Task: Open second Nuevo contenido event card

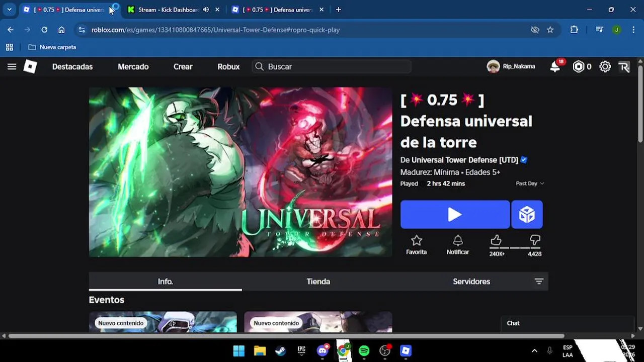Action: [x=318, y=322]
